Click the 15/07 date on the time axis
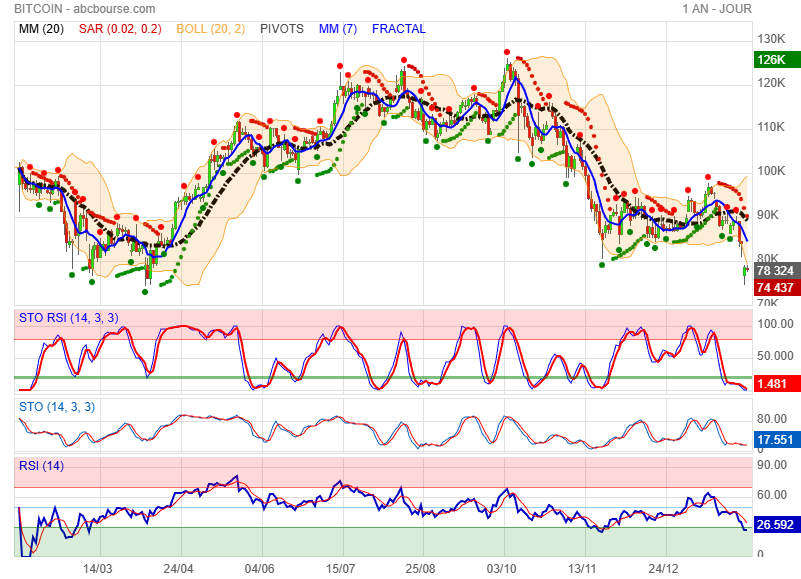Image resolution: width=801 pixels, height=579 pixels. click(x=341, y=568)
